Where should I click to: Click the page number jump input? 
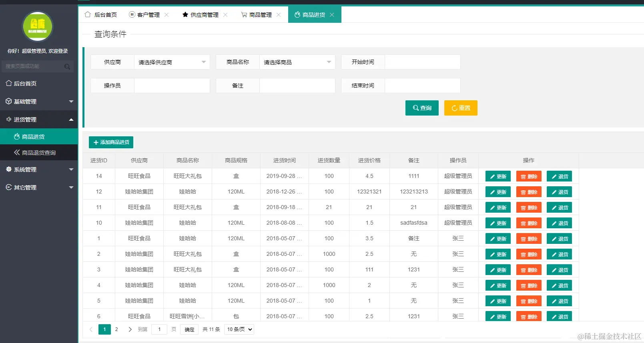pyautogui.click(x=159, y=329)
